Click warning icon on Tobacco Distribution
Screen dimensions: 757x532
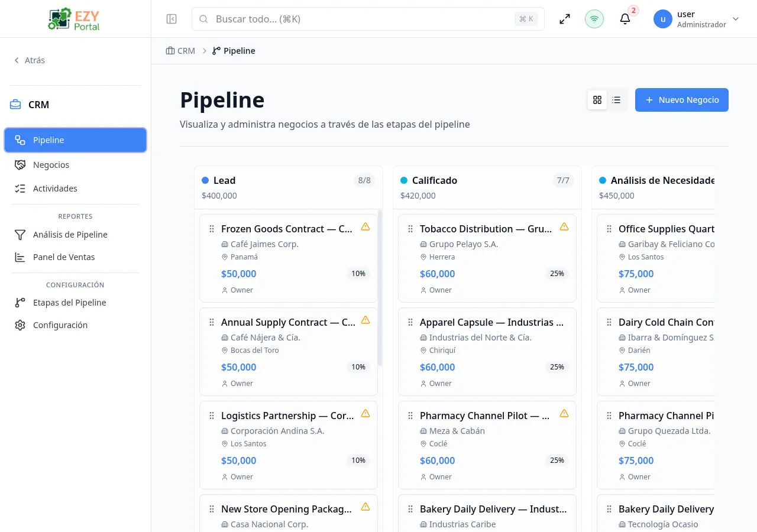pyautogui.click(x=564, y=226)
